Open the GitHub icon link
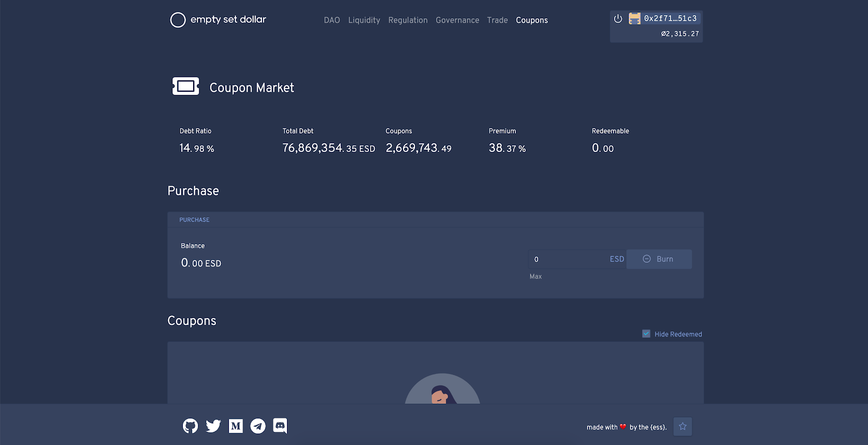 [x=190, y=426]
